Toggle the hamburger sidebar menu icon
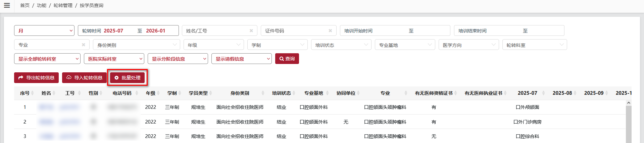 (x=7, y=5)
